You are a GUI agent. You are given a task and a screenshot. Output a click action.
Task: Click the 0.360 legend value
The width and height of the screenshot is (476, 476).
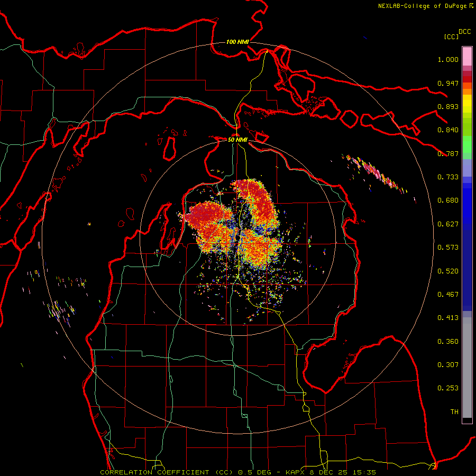(x=448, y=342)
